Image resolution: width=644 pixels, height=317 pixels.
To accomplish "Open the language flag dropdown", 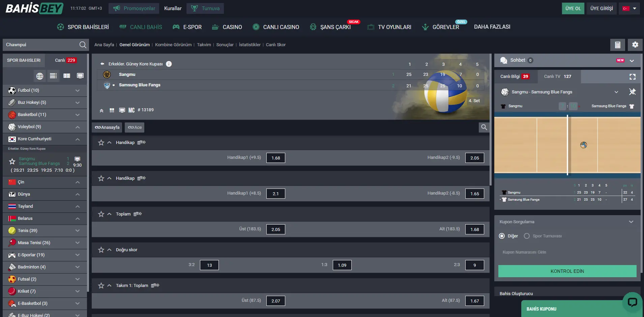I will [x=629, y=8].
